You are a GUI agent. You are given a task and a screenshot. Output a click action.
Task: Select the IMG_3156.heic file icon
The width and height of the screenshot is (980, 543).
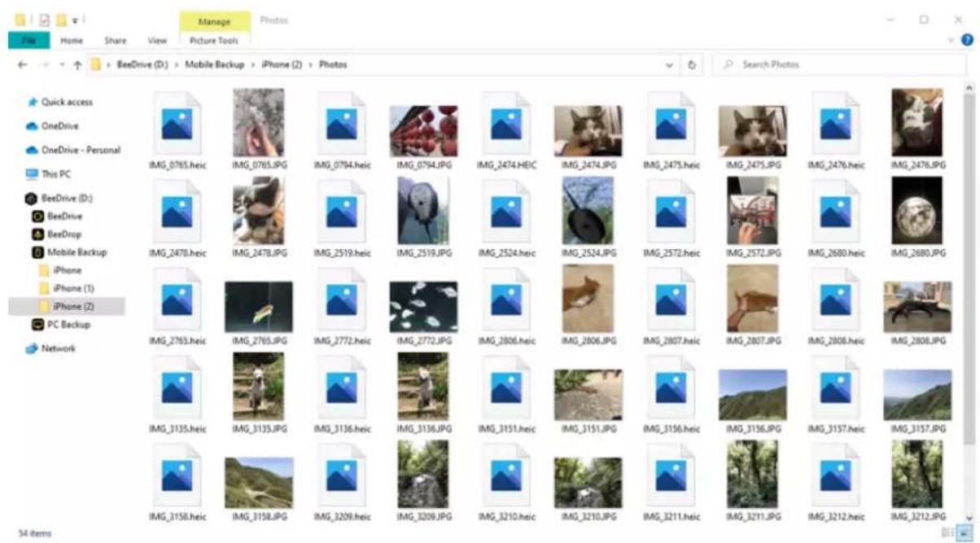coord(671,388)
